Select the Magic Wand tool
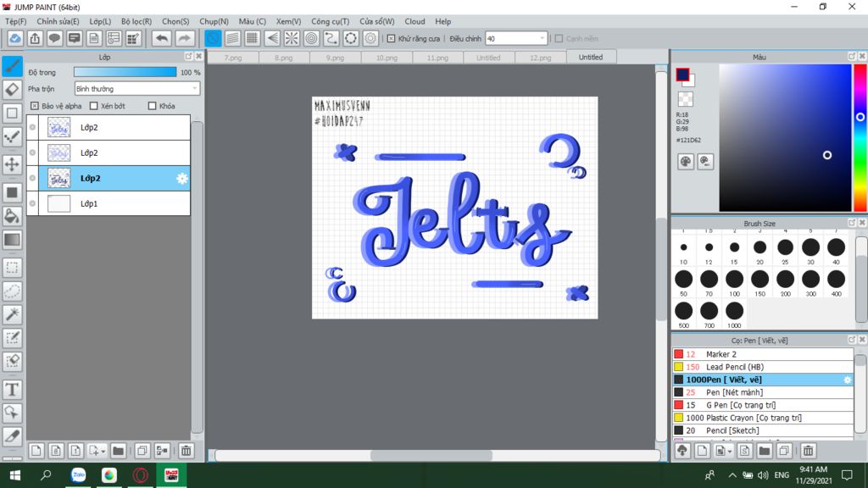The height and width of the screenshot is (488, 868). coord(12,314)
